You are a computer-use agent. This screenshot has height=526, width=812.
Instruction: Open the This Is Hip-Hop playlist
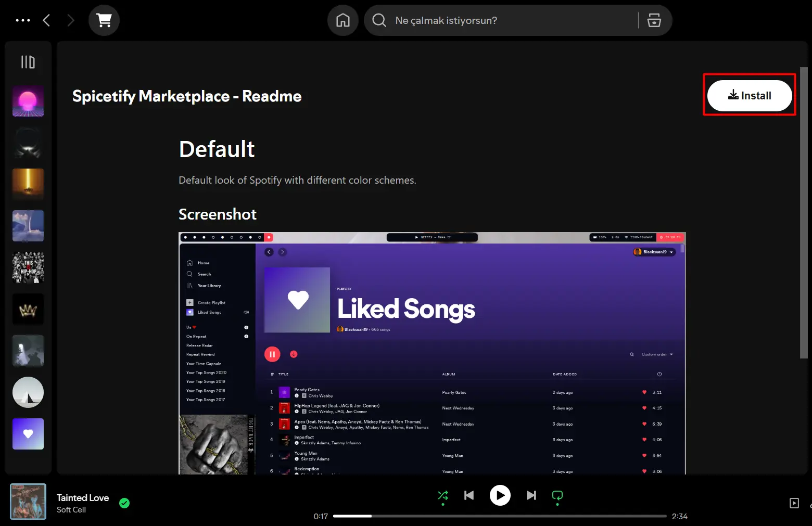coord(28,267)
